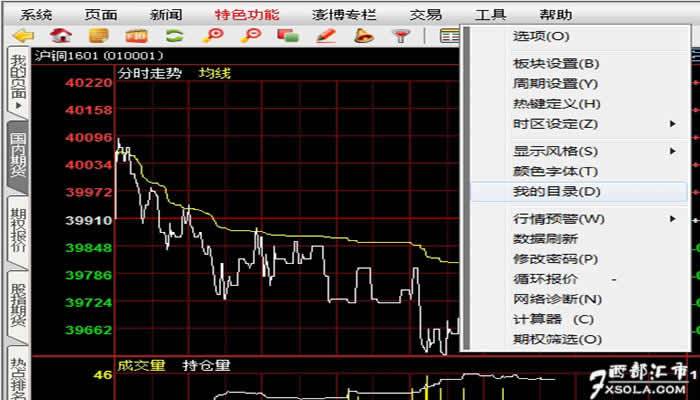Open the alert bell icon
Screen dimensions: 700x400
click(364, 36)
